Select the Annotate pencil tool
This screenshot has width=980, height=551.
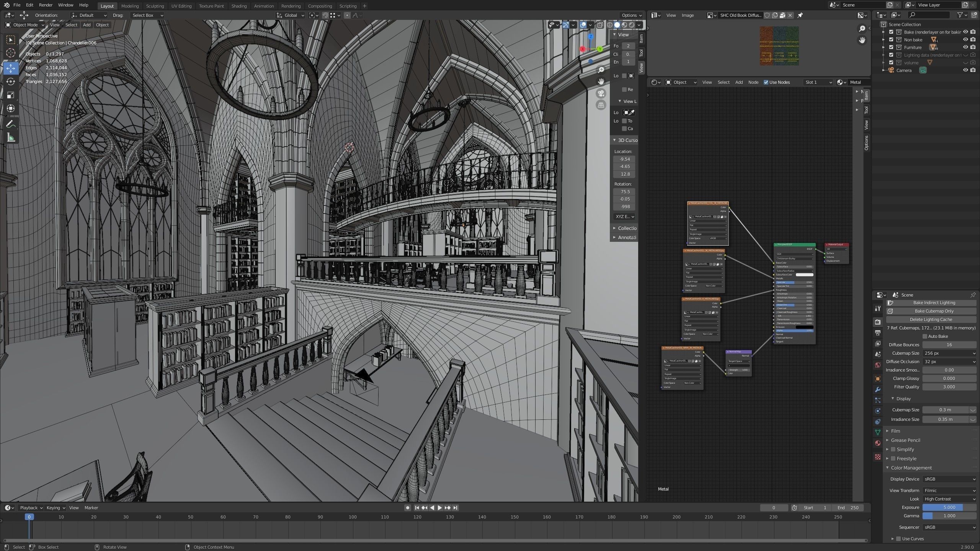pyautogui.click(x=11, y=124)
